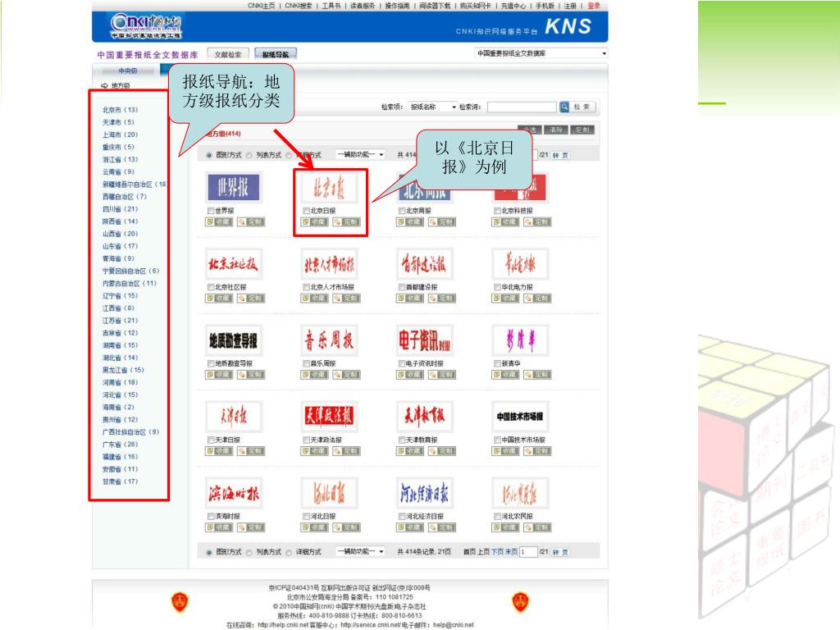Click the 清除 button
The image size is (840, 630).
555,130
